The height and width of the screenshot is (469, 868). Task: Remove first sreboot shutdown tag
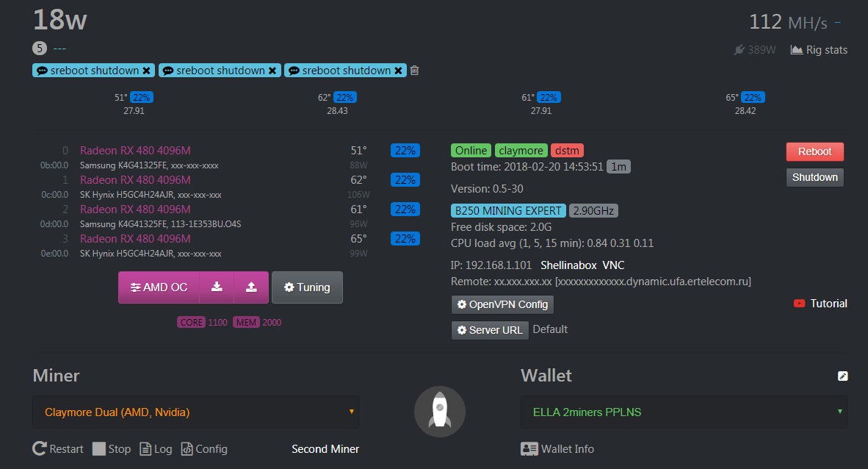point(147,71)
